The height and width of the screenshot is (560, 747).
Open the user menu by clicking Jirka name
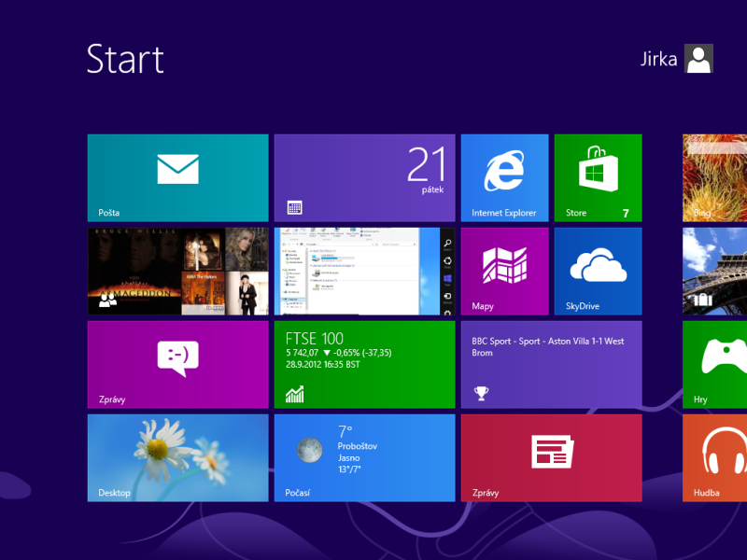click(x=658, y=60)
